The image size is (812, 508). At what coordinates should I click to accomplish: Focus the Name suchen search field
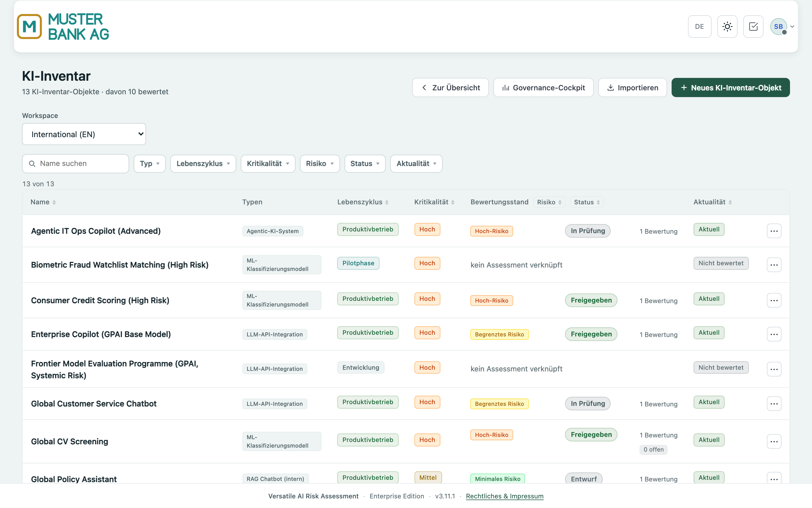click(x=76, y=164)
